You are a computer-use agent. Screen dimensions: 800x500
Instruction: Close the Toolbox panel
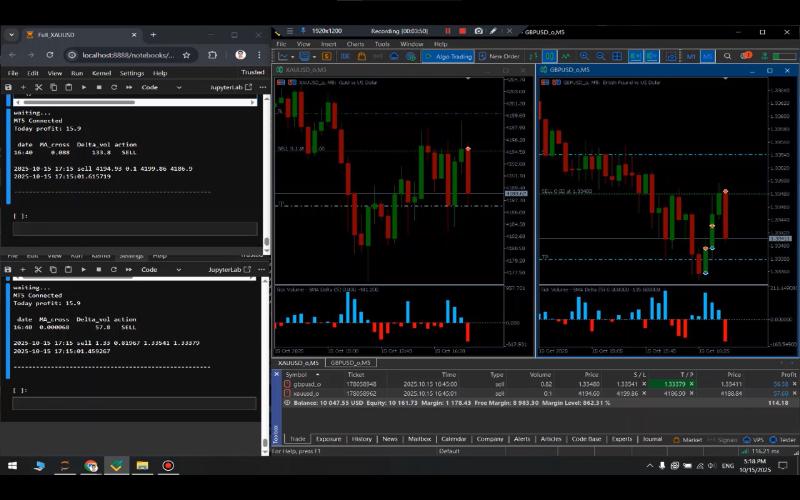coord(277,374)
